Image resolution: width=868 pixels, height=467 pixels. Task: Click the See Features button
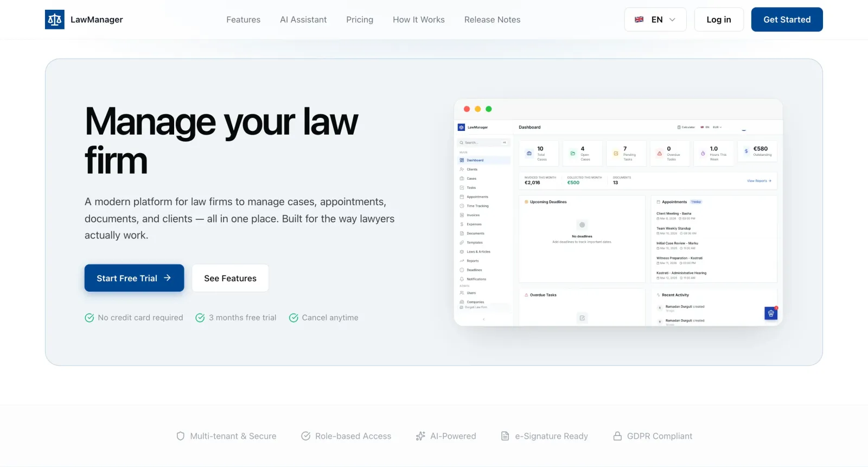pyautogui.click(x=230, y=278)
